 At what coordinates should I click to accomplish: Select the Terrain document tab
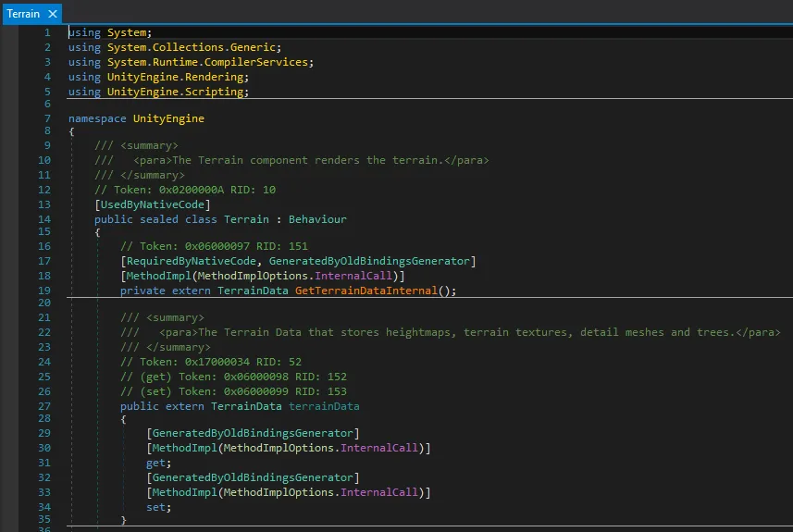pyautogui.click(x=23, y=14)
